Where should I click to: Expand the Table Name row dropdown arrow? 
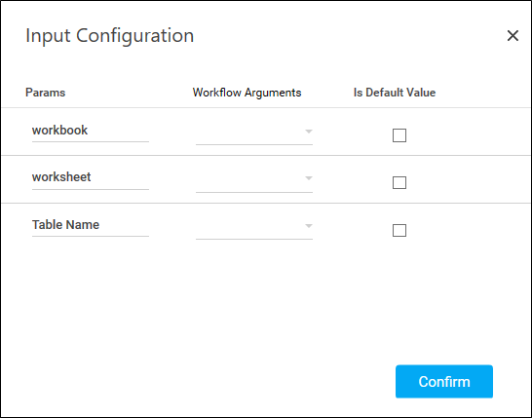pos(309,226)
